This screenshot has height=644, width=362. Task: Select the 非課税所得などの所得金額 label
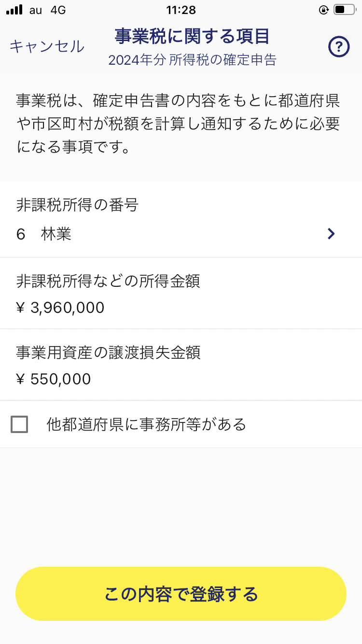108,281
